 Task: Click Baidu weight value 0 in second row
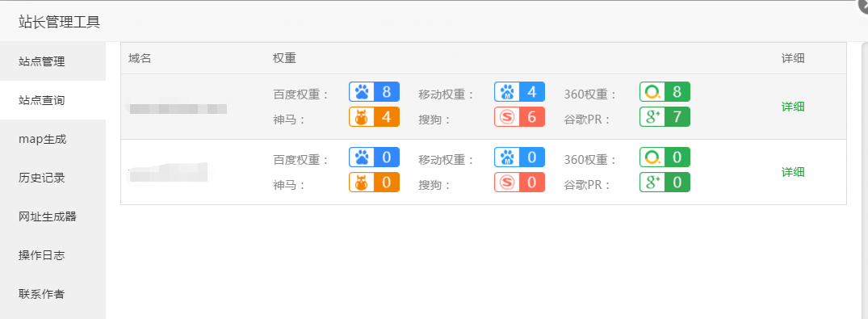pyautogui.click(x=387, y=157)
